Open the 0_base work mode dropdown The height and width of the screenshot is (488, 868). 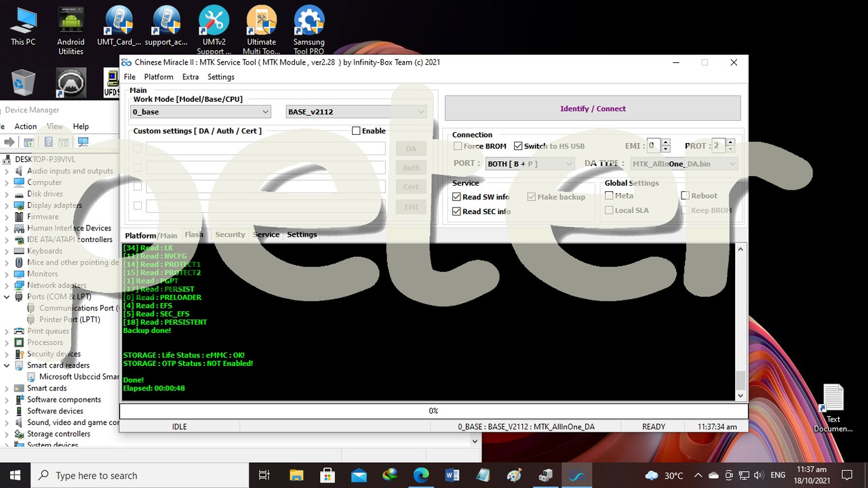[201, 112]
